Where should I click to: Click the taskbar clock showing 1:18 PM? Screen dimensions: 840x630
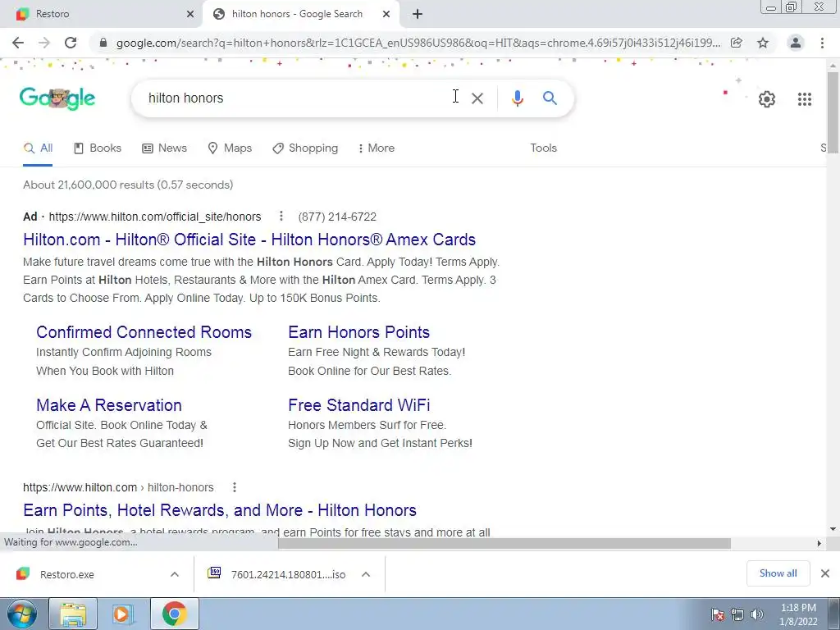click(798, 614)
